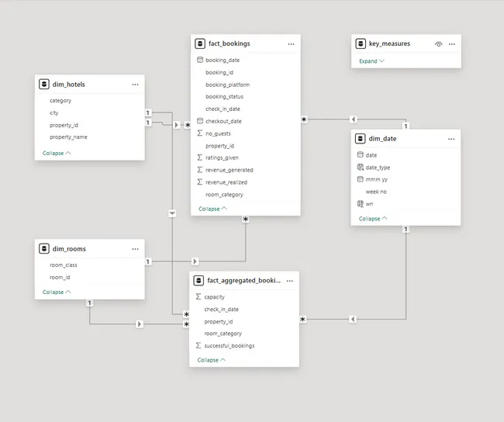Click the fact_bookings table database icon
The height and width of the screenshot is (422, 504).
click(200, 43)
